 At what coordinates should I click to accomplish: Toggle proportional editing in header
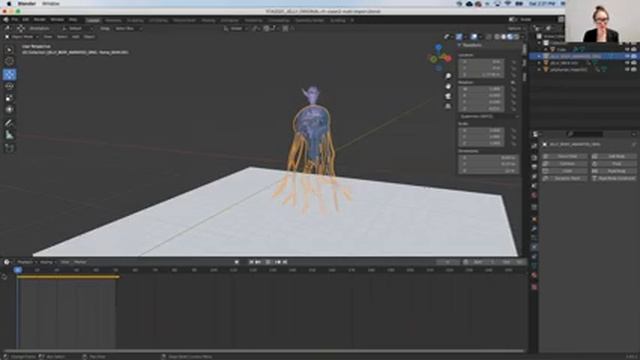coord(285,29)
